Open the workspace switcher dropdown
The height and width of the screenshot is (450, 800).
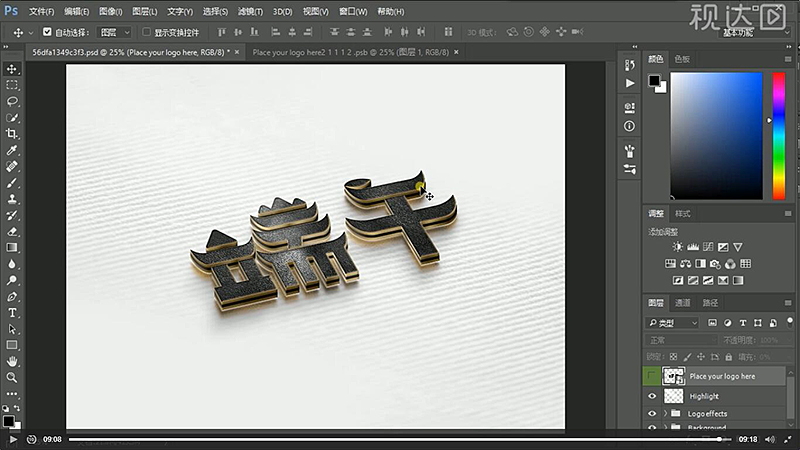(x=756, y=33)
